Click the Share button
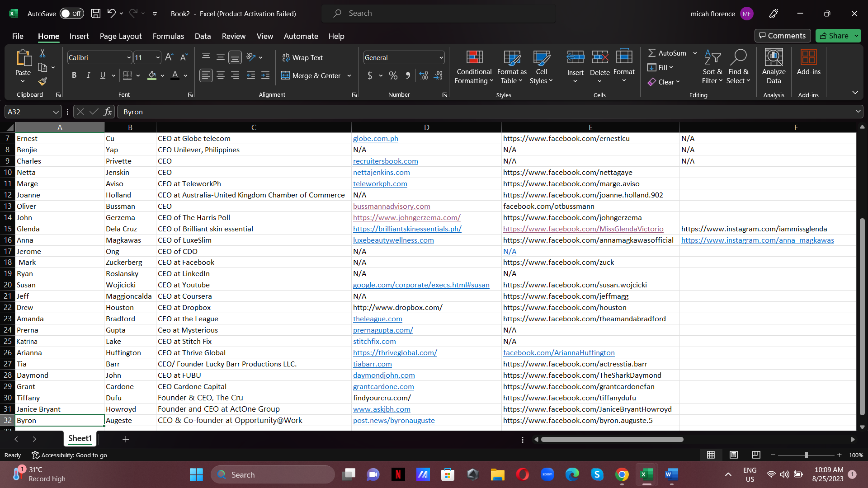This screenshot has height=488, width=868. [834, 36]
